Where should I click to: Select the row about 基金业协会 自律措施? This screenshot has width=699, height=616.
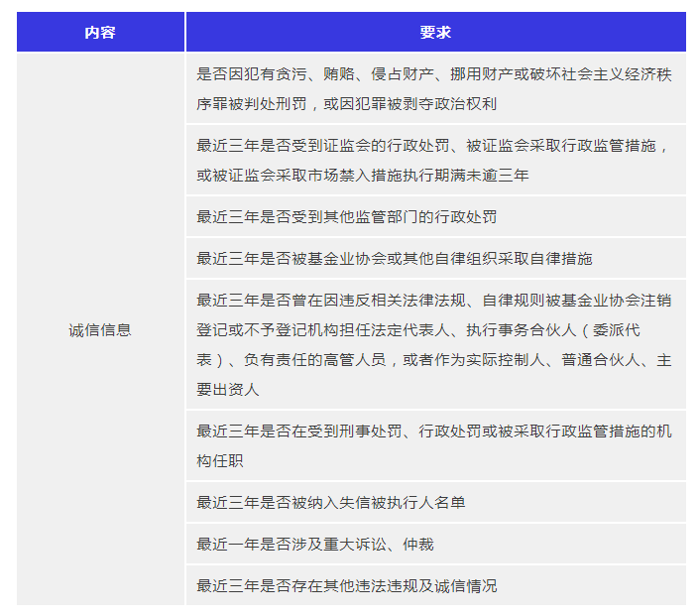pyautogui.click(x=394, y=258)
